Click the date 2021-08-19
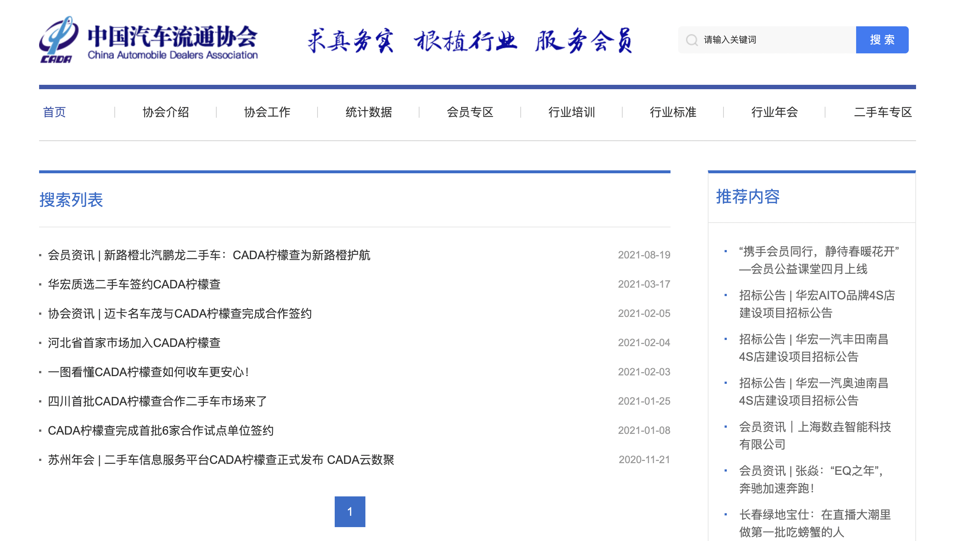Image resolution: width=980 pixels, height=541 pixels. (644, 255)
